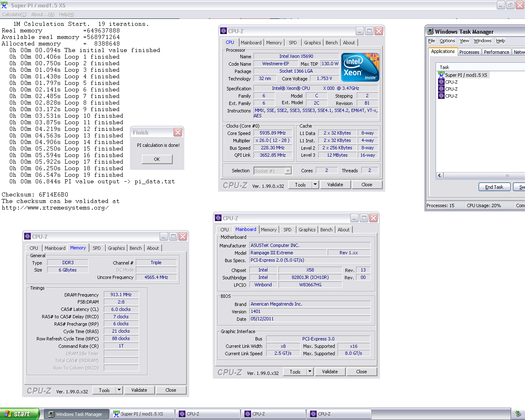Click the DRAM Frequency value 913.1 MHz
Screen dimensions: 525x420
[121, 294]
